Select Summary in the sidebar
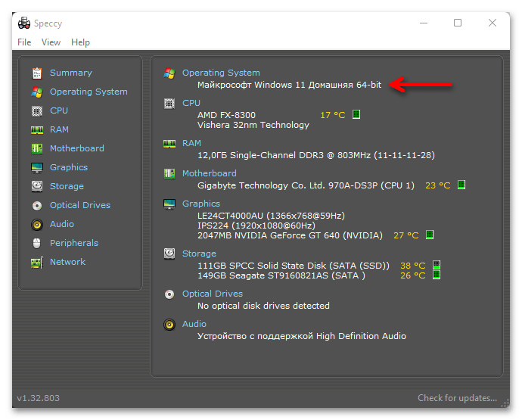This screenshot has height=420, width=522. tap(71, 73)
